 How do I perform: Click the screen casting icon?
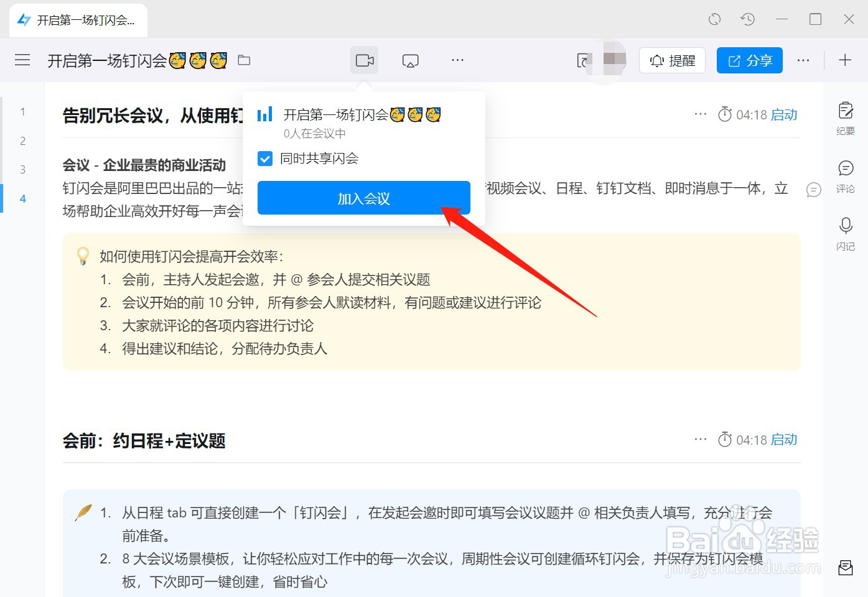click(411, 60)
